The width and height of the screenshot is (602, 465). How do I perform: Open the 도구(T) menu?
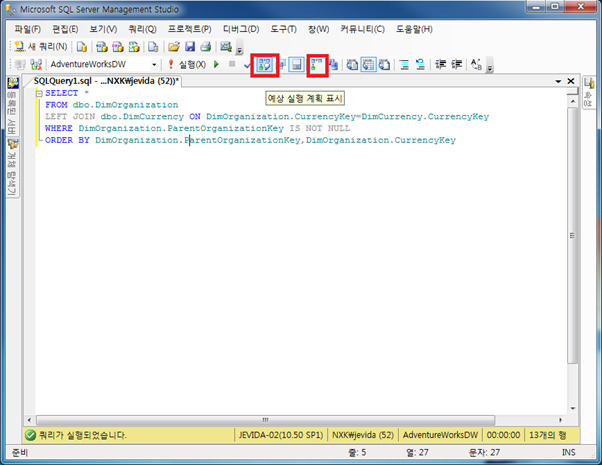click(283, 29)
